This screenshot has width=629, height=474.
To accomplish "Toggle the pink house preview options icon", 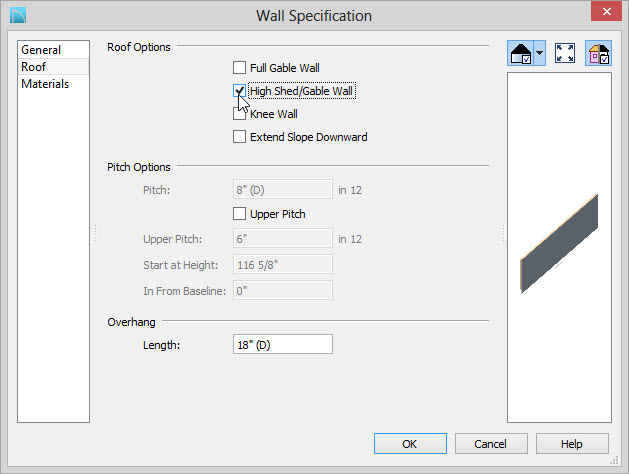I will click(x=599, y=53).
